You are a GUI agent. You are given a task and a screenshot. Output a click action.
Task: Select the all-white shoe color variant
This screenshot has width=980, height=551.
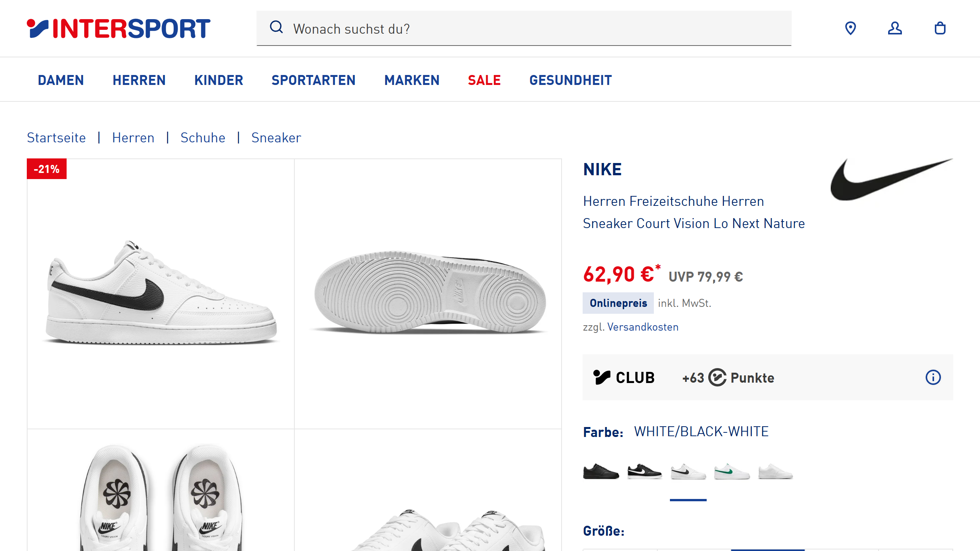775,471
